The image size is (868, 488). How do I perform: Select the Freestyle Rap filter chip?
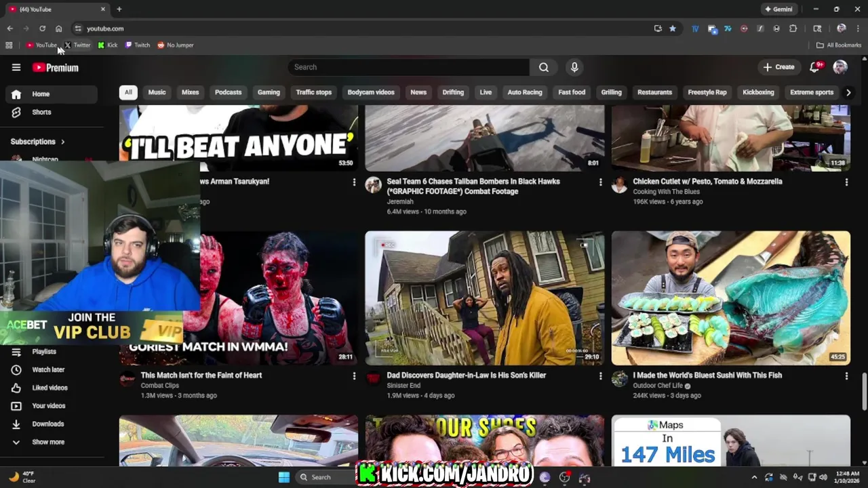[707, 92]
